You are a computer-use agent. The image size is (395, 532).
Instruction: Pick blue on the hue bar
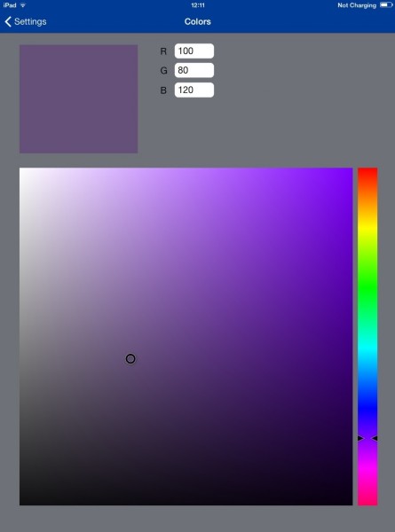[367, 407]
